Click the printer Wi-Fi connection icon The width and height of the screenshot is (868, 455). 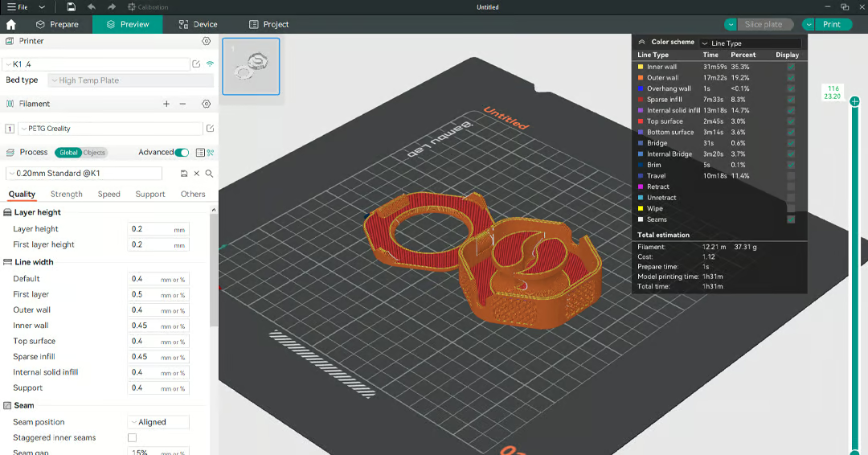[x=210, y=64]
